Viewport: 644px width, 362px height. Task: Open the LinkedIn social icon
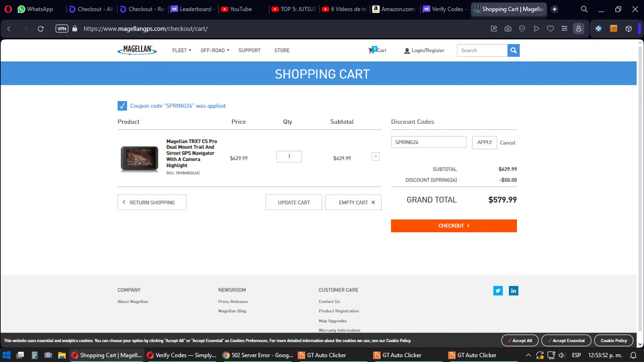pyautogui.click(x=513, y=291)
